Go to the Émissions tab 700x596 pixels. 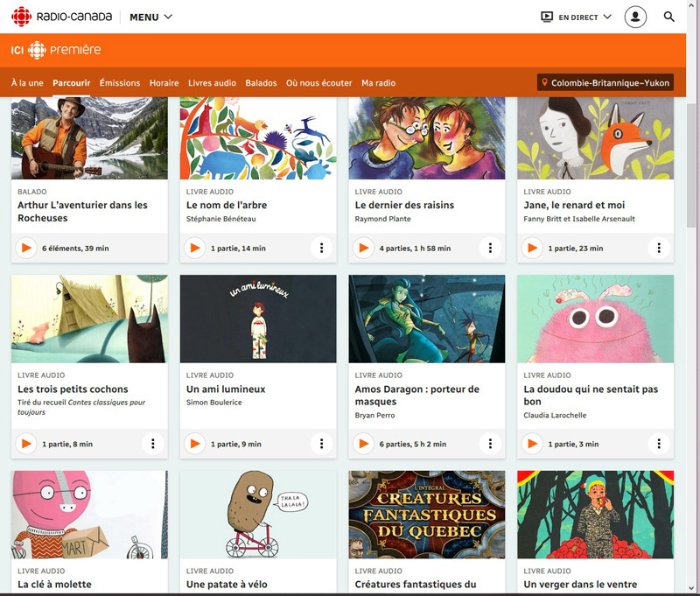click(120, 83)
